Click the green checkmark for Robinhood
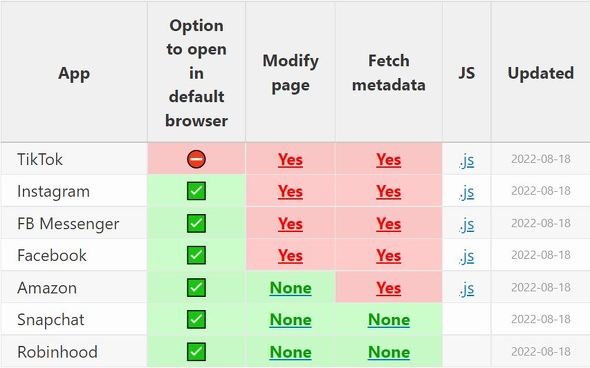Image resolution: width=590 pixels, height=368 pixels. 196,352
